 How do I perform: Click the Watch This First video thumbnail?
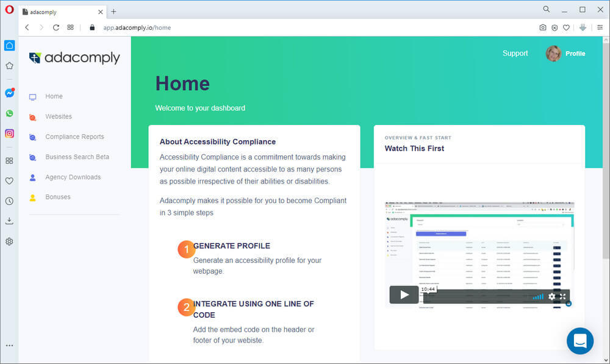pos(479,255)
